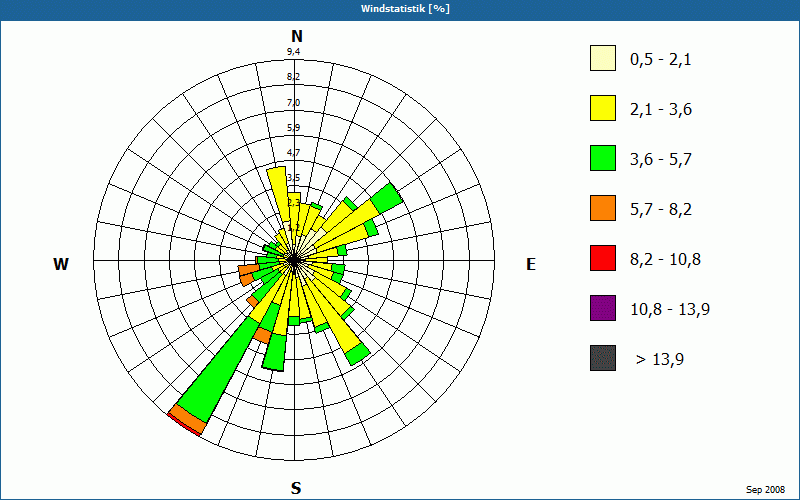Click the legend label "> 13,9"

point(660,360)
